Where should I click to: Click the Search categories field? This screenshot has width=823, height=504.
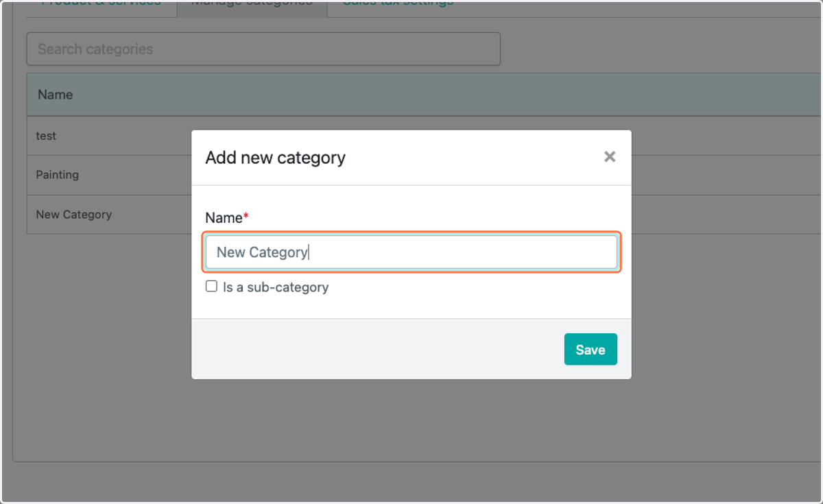pyautogui.click(x=263, y=49)
